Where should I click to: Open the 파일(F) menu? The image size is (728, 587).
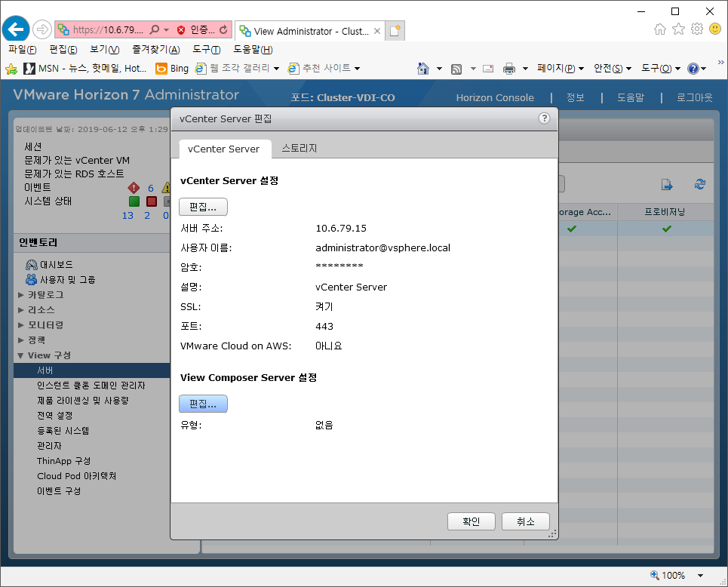click(x=23, y=49)
